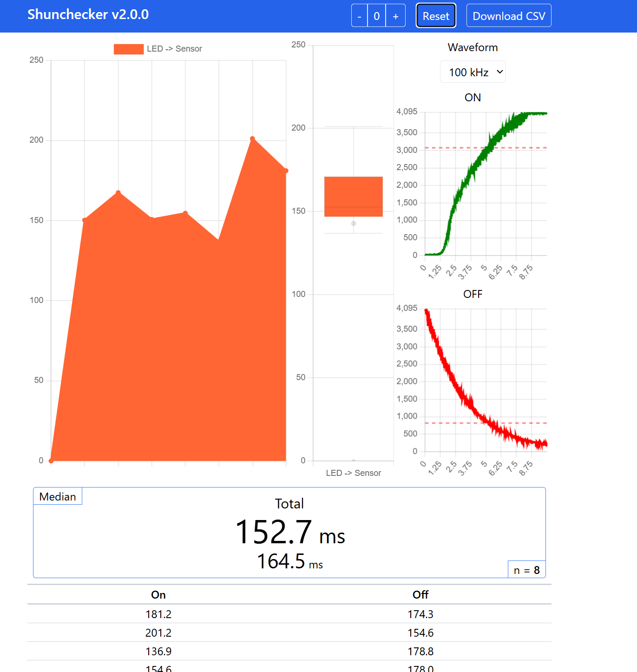Click the peak data point near 200

252,138
